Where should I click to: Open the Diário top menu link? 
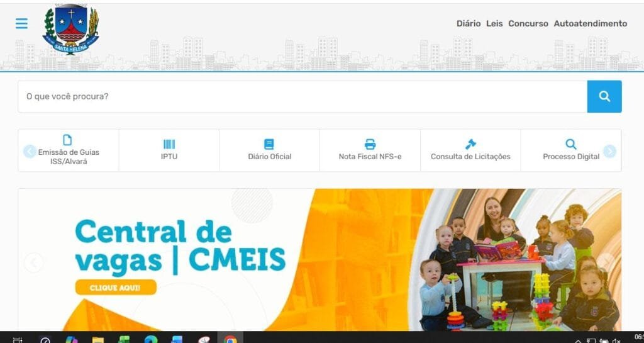(x=469, y=24)
